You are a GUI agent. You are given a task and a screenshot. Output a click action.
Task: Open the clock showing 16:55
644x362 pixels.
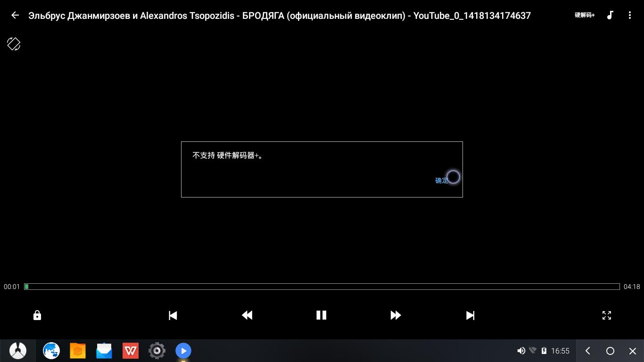point(560,351)
